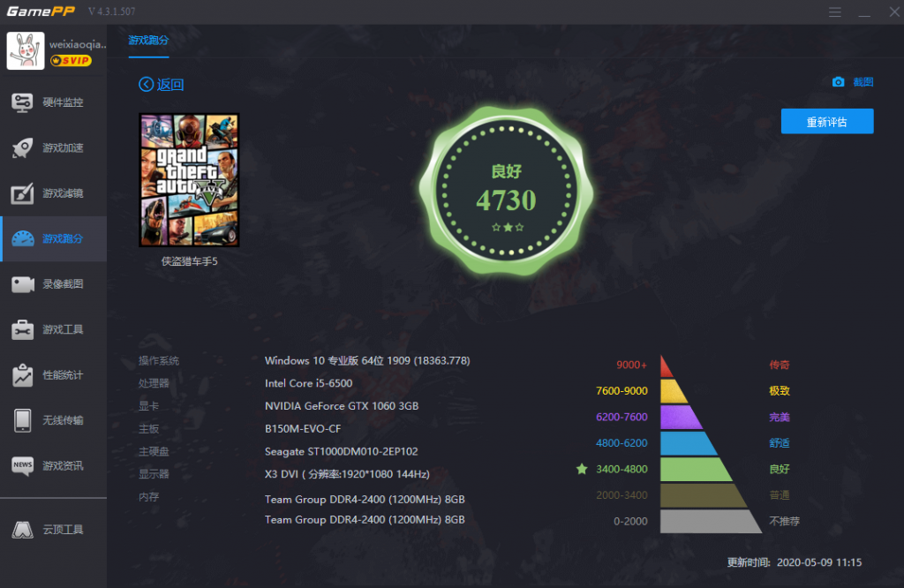Click the SVIP badge
The width and height of the screenshot is (904, 588).
tap(71, 61)
